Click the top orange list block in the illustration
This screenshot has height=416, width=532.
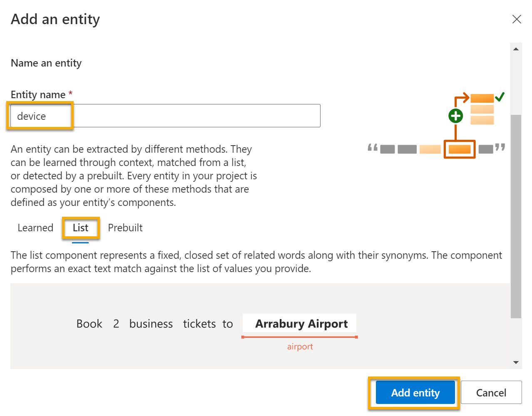(x=482, y=98)
